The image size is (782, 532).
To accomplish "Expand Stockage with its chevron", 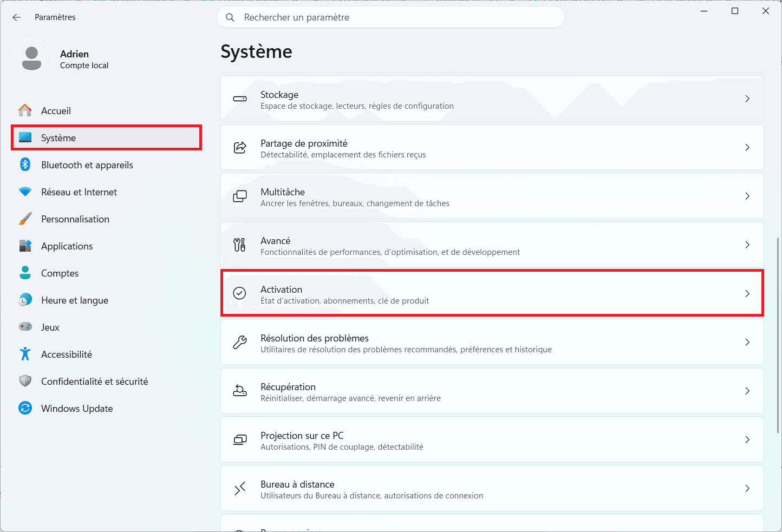I will 747,98.
